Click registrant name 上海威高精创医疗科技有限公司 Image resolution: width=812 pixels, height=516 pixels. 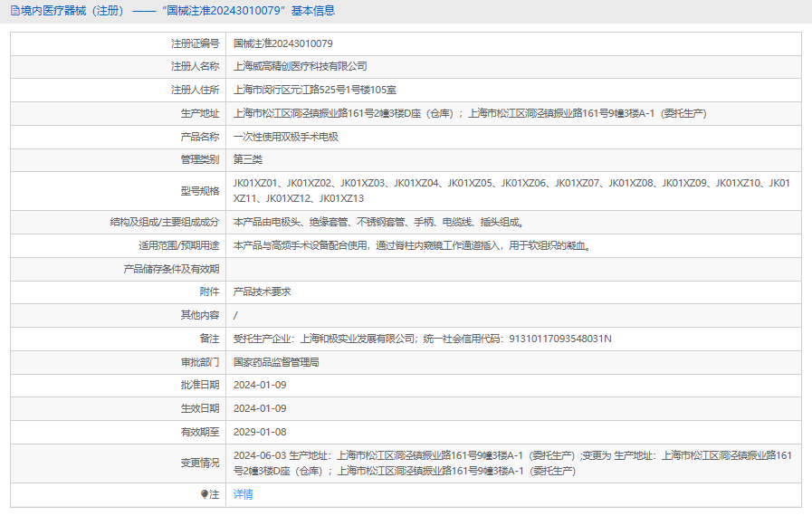[x=300, y=66]
